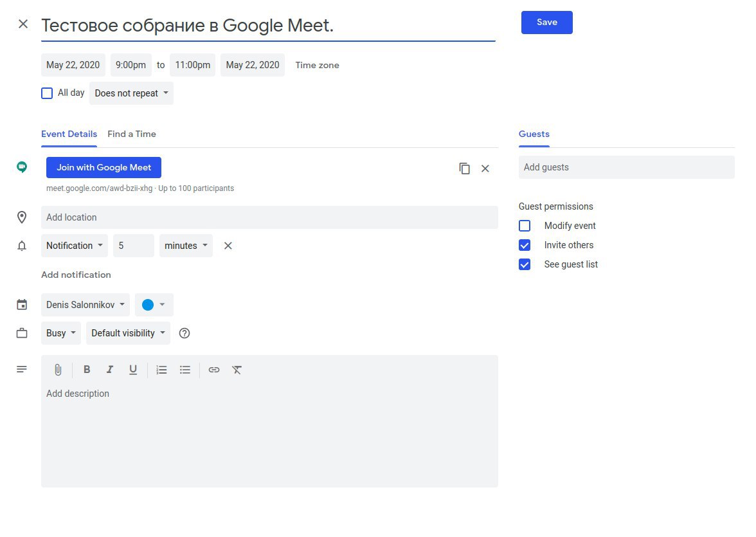Copy the Meet conference info icon

(464, 168)
